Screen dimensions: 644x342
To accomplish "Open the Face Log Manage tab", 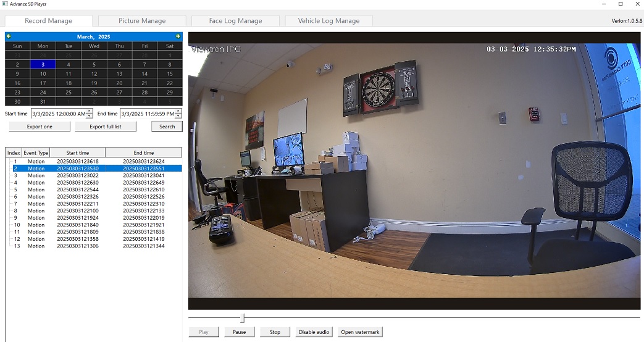I will (x=235, y=20).
